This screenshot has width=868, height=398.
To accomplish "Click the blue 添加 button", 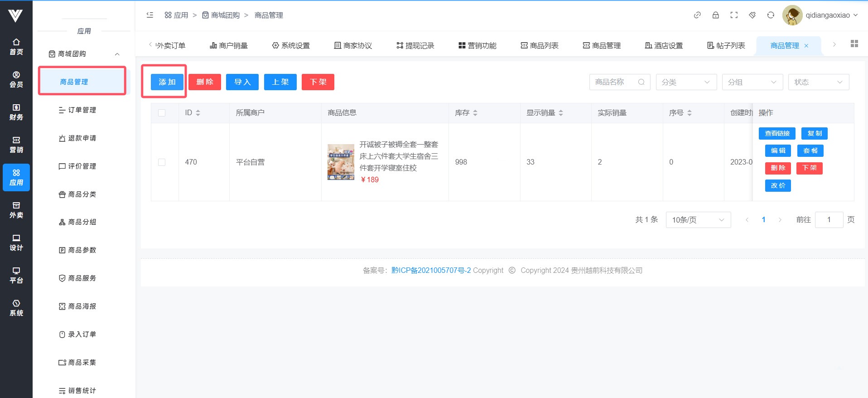I will point(167,82).
